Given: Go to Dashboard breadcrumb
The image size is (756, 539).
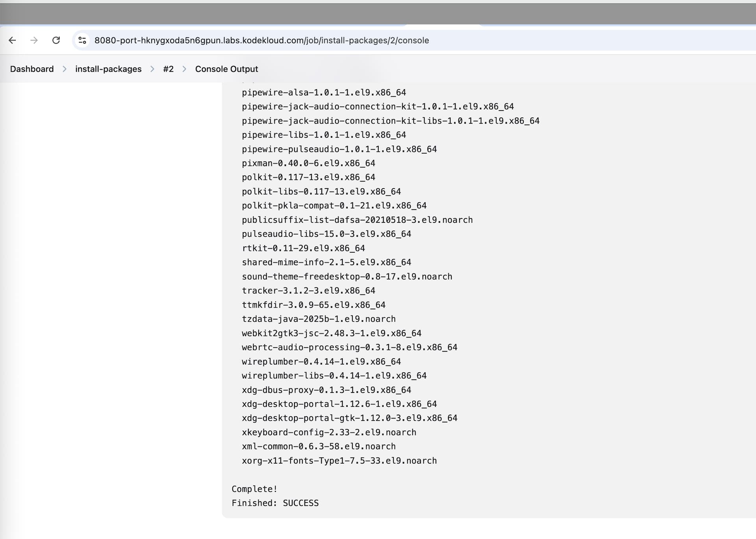Looking at the screenshot, I should [x=32, y=69].
